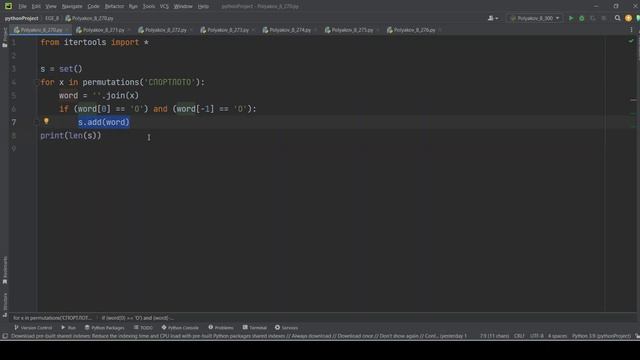Click the CRLF line separator in status bar
This screenshot has height=360, width=640.
[x=519, y=336]
